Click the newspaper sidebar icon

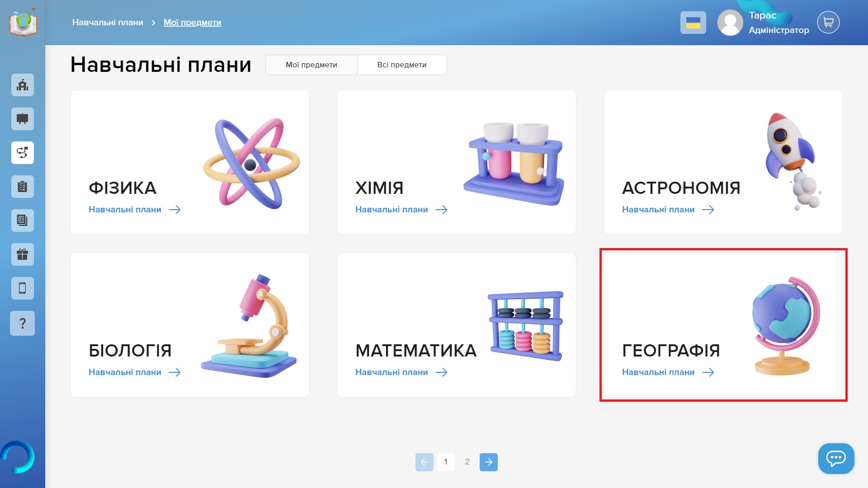pyautogui.click(x=23, y=221)
